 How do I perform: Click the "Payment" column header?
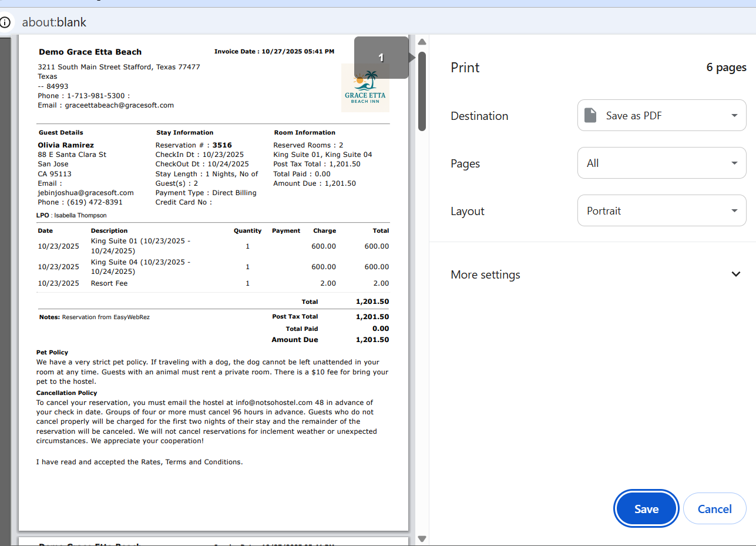point(286,231)
